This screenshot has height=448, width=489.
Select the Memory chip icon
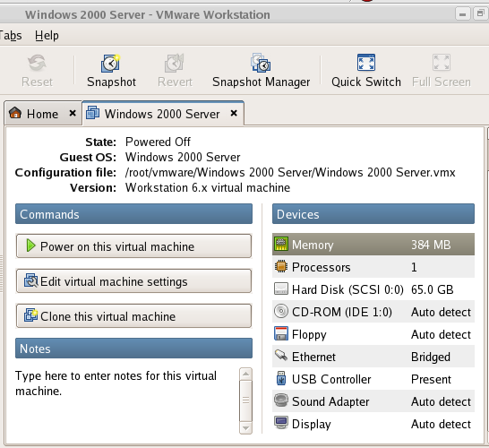tap(281, 244)
